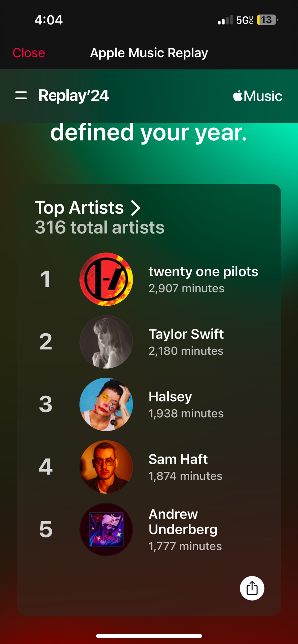The image size is (298, 644).
Task: Tap the Apple Music logo
Action: coord(257,96)
